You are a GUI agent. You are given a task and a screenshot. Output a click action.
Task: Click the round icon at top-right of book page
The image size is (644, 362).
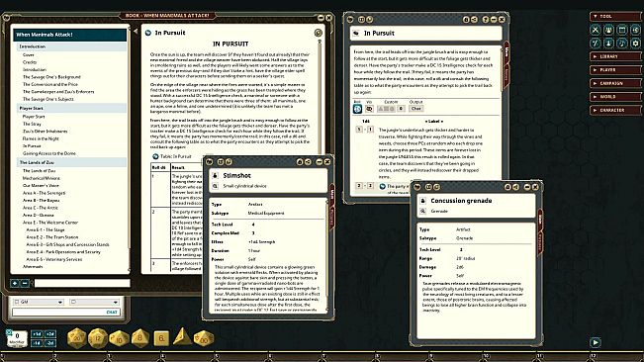[x=318, y=33]
